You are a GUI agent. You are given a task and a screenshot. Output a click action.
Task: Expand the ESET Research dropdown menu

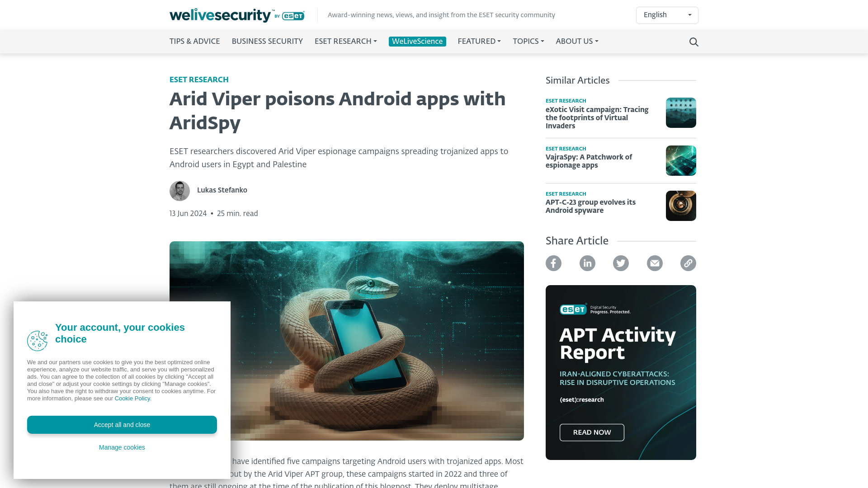(x=345, y=42)
